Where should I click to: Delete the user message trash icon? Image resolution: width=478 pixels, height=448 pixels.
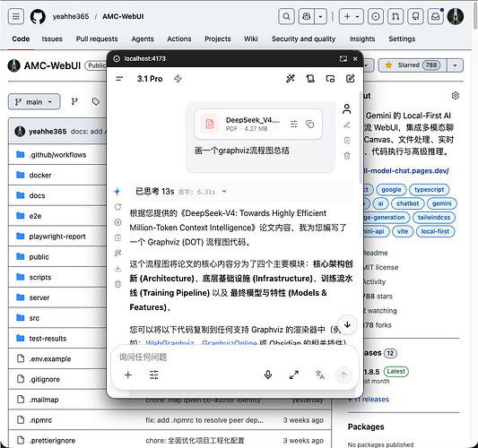point(347,156)
